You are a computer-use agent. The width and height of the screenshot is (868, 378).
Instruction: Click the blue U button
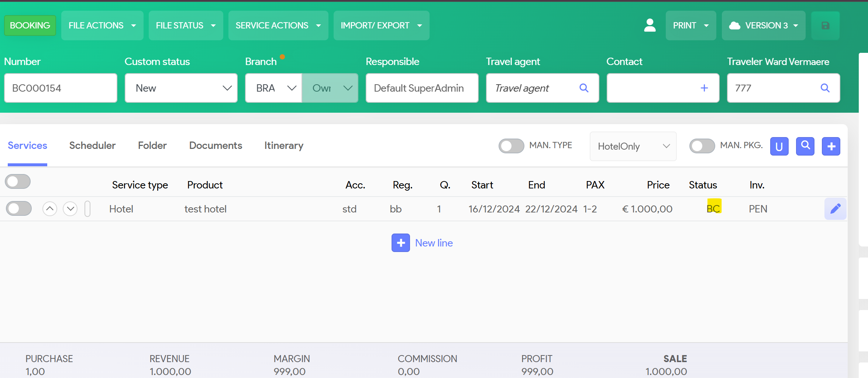click(x=779, y=146)
